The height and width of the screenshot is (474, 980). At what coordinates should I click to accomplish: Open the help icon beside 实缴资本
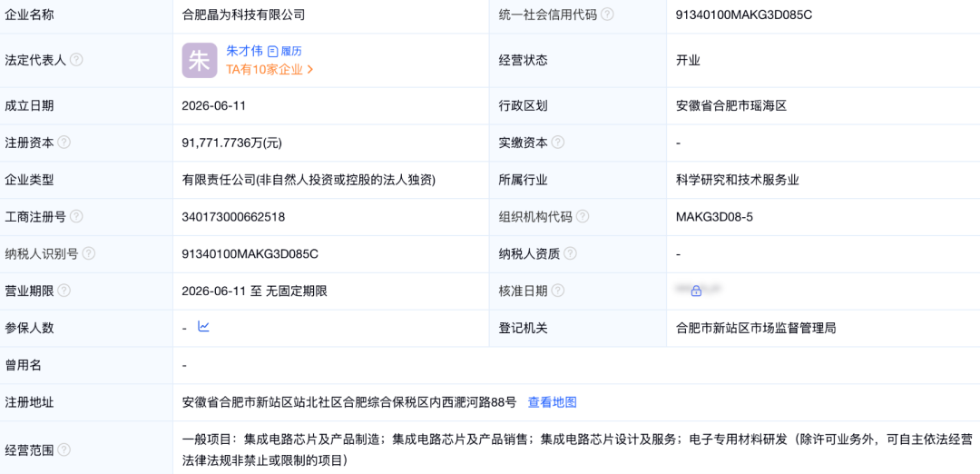(558, 142)
